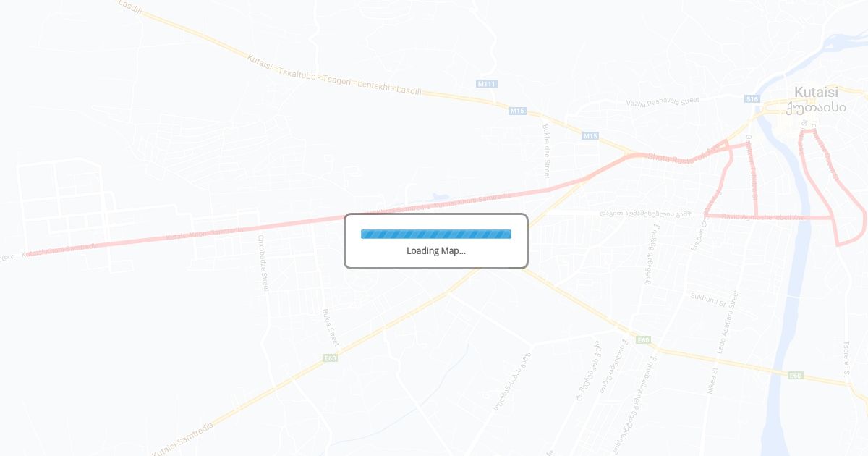Select the Kutaisi city name label
This screenshot has width=868, height=456.
point(816,92)
